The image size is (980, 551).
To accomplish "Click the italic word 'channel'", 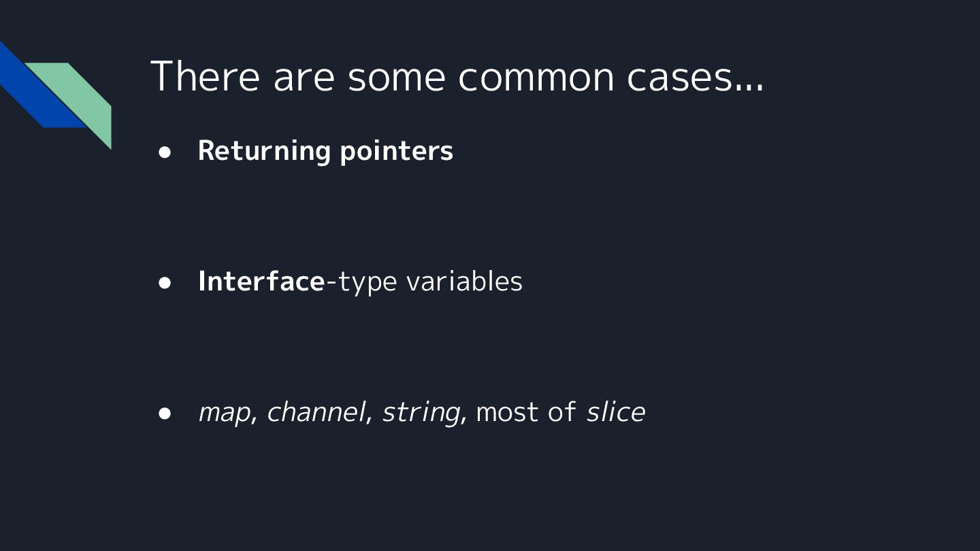I will (316, 412).
